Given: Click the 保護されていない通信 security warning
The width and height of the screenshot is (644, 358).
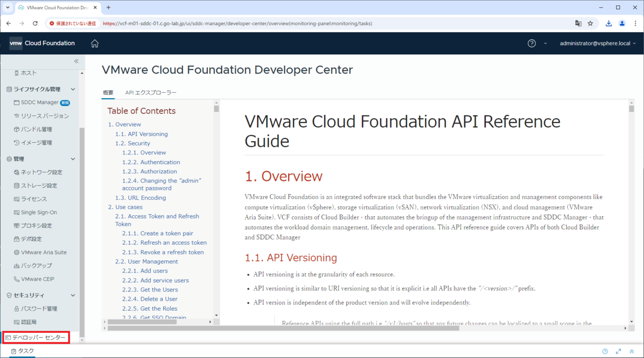Looking at the screenshot, I should (72, 24).
